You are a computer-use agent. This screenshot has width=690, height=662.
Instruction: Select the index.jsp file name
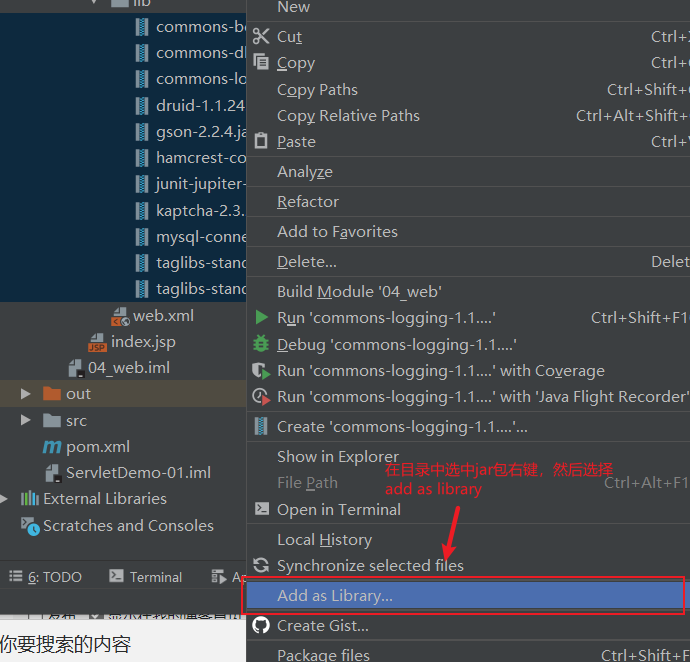[x=143, y=342]
